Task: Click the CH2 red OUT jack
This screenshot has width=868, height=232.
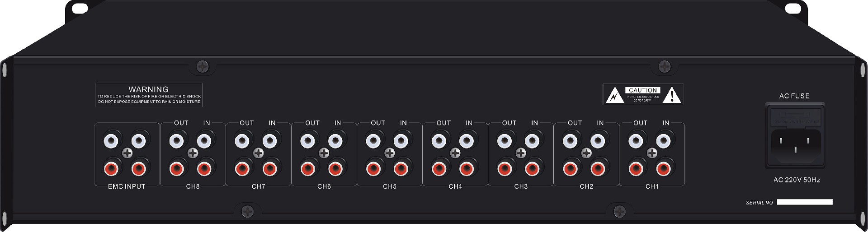Action: (570, 169)
